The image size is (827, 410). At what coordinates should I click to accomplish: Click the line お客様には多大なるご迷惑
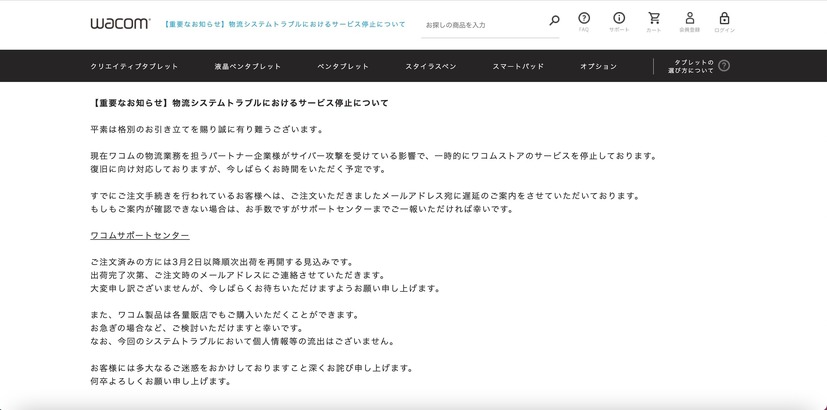[252, 368]
